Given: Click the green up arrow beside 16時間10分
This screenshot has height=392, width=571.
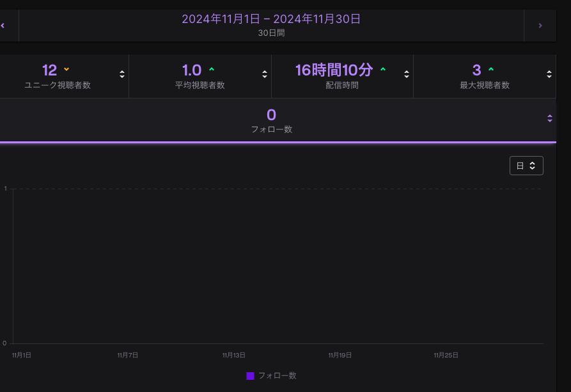Looking at the screenshot, I should 383,69.
